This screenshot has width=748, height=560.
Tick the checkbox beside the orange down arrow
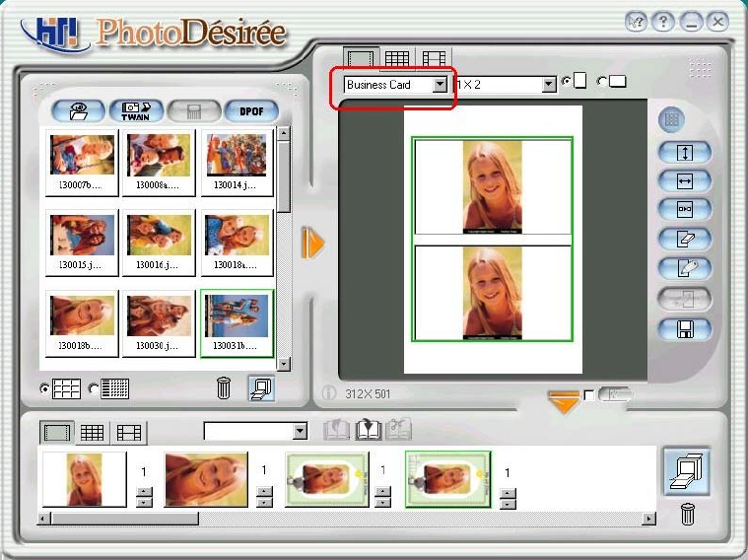[588, 395]
